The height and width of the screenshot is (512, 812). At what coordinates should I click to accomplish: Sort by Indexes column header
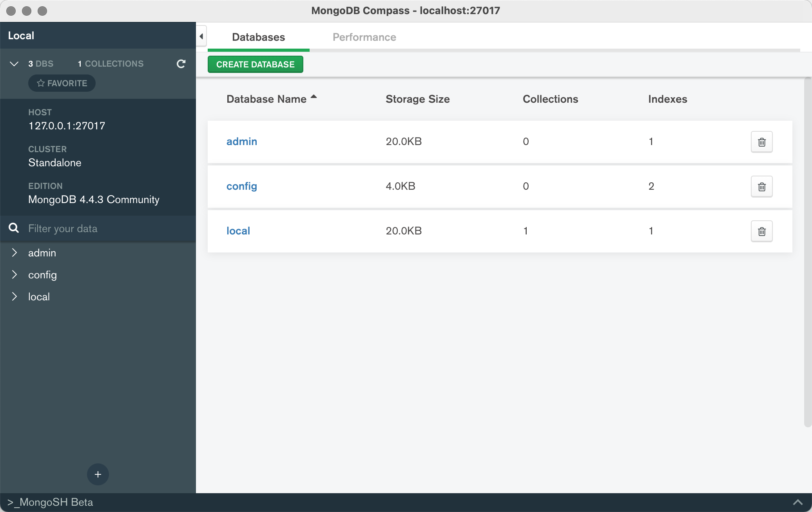(667, 99)
